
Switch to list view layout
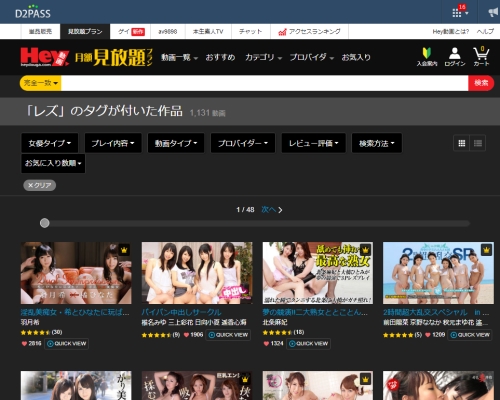click(478, 143)
